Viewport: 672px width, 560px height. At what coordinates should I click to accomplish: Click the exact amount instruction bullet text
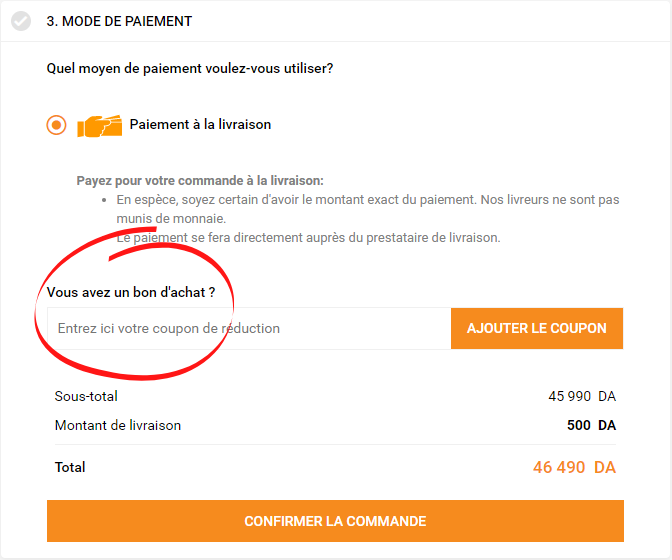point(367,200)
